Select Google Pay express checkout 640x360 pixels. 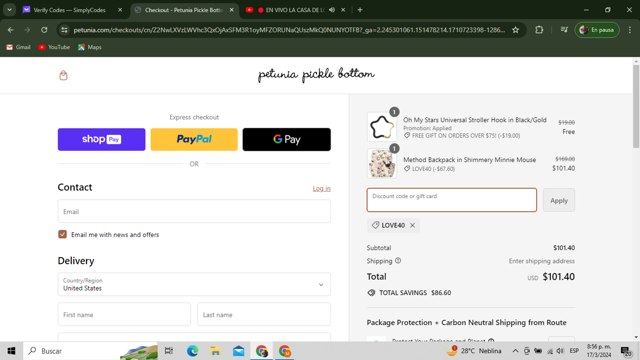click(287, 139)
